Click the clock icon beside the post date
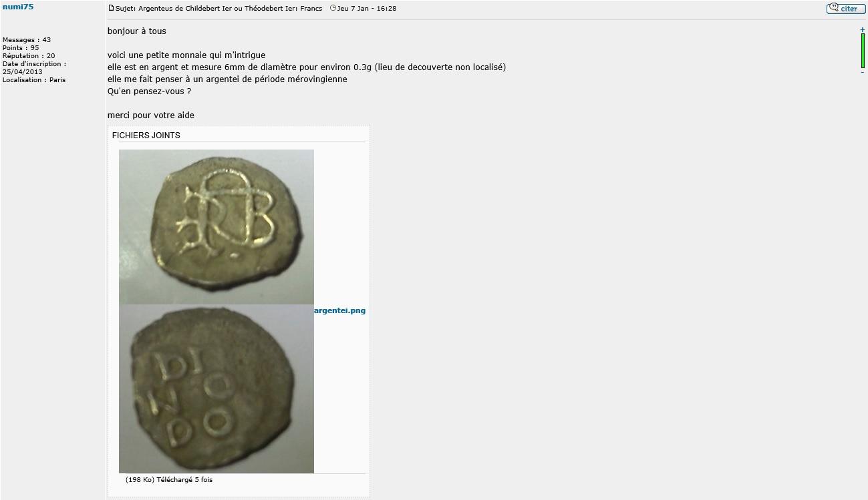Screen dimensions: 868x500 point(333,9)
